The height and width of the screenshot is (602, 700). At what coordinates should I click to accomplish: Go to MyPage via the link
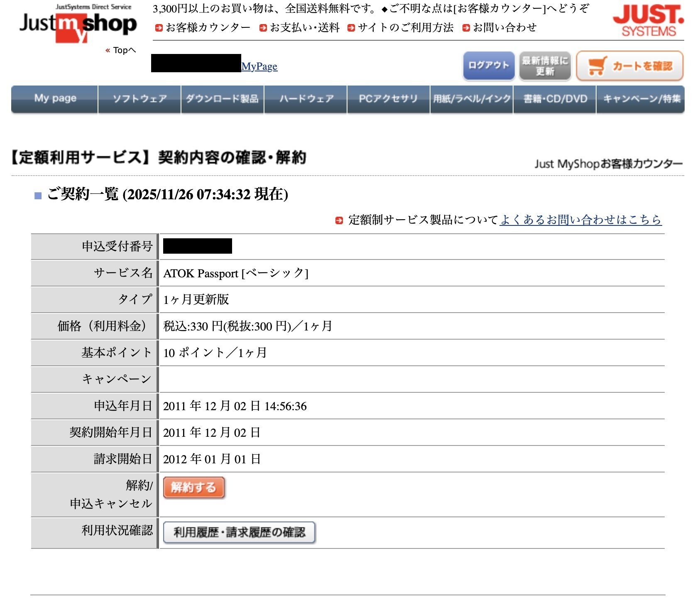(259, 66)
